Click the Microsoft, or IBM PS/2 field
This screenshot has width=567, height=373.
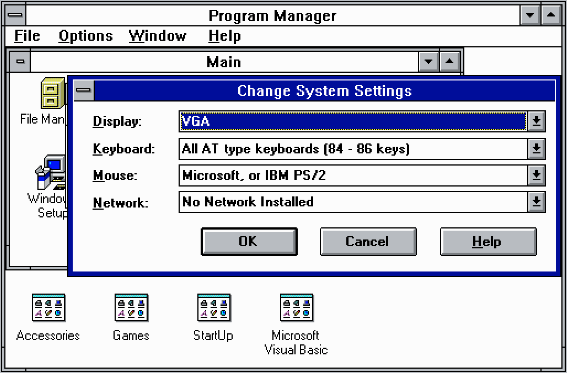tap(353, 175)
